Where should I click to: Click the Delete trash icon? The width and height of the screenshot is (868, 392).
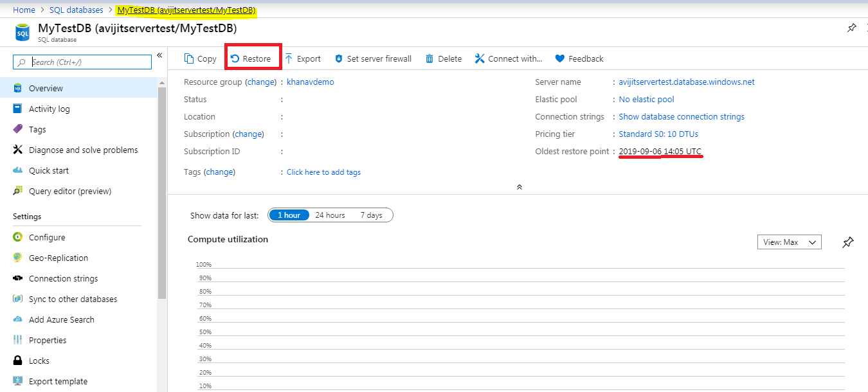pyautogui.click(x=429, y=58)
